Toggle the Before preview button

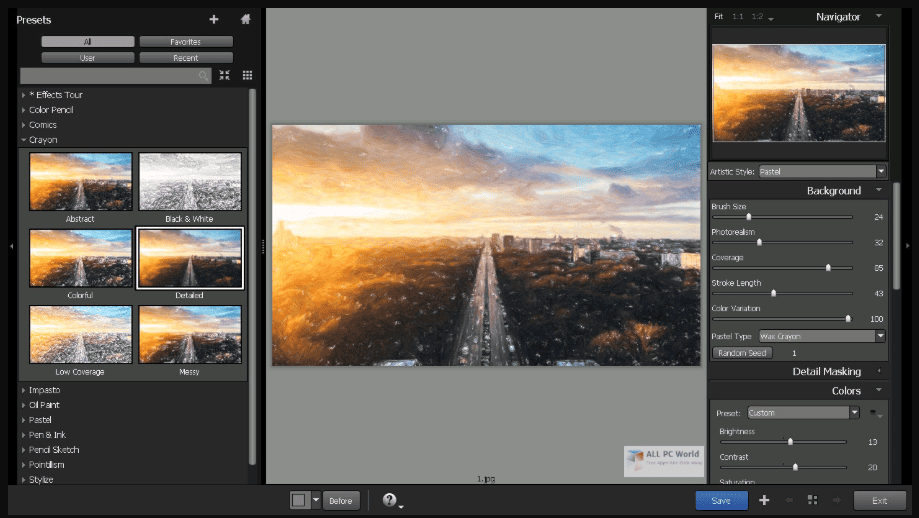click(341, 500)
